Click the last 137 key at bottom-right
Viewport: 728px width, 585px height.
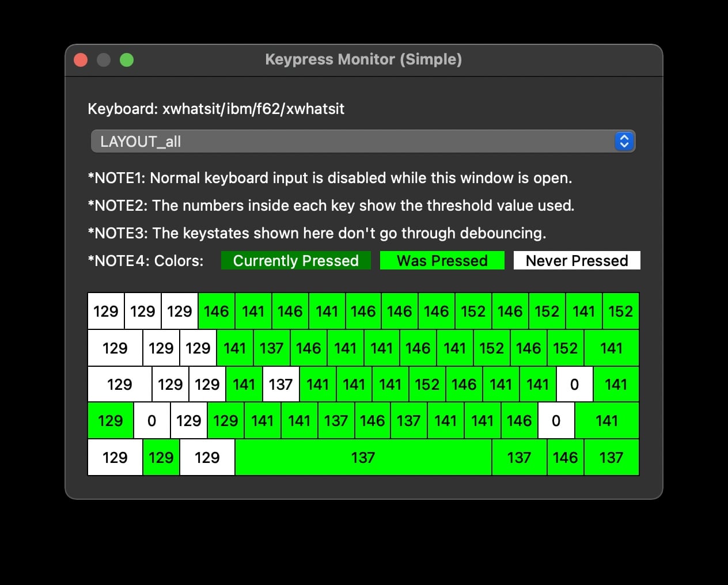[612, 457]
